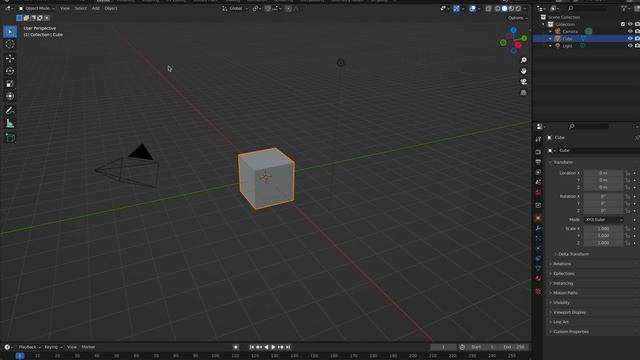The image size is (640, 360).
Task: Select the 3D Cursor tool
Action: click(10, 44)
